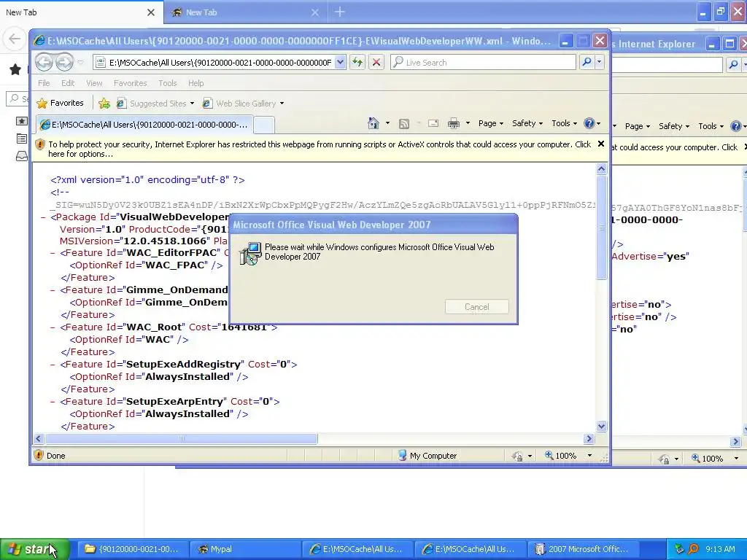Screen dimensions: 747x560
Task: Open the Print dropdown arrow
Action: [x=468, y=123]
